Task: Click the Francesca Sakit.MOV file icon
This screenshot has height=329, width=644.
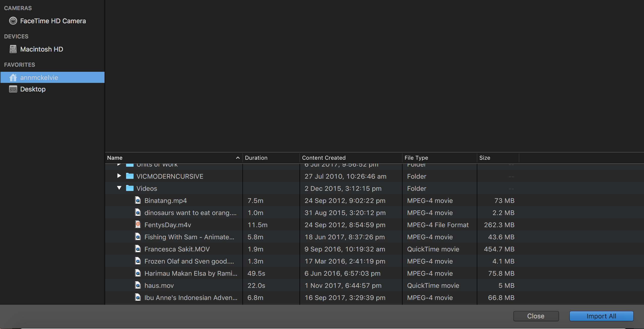Action: pos(138,249)
